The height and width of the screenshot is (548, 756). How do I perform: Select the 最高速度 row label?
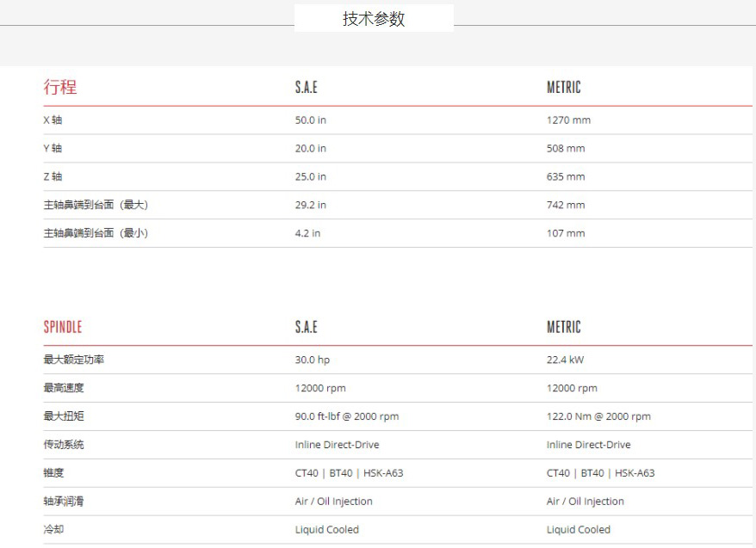tap(64, 388)
